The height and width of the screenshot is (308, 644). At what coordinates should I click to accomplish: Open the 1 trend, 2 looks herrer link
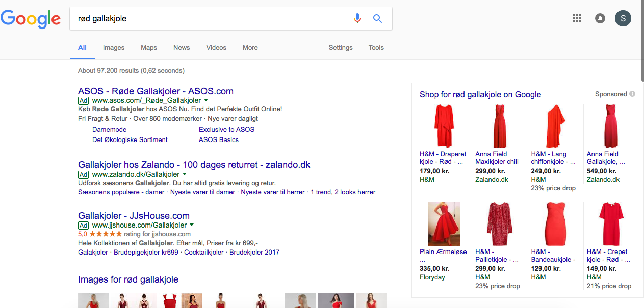pyautogui.click(x=343, y=192)
